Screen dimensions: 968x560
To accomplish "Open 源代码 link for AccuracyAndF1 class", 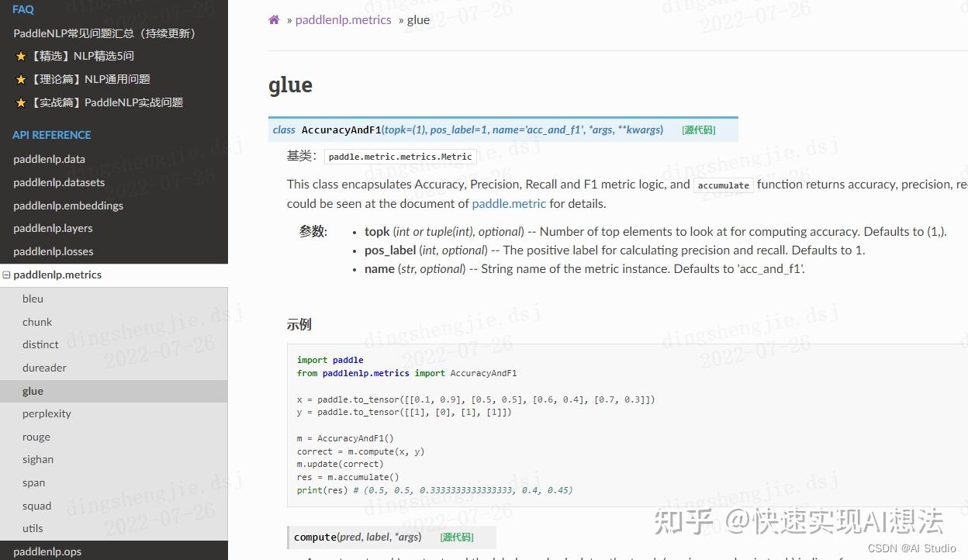I will [x=697, y=130].
